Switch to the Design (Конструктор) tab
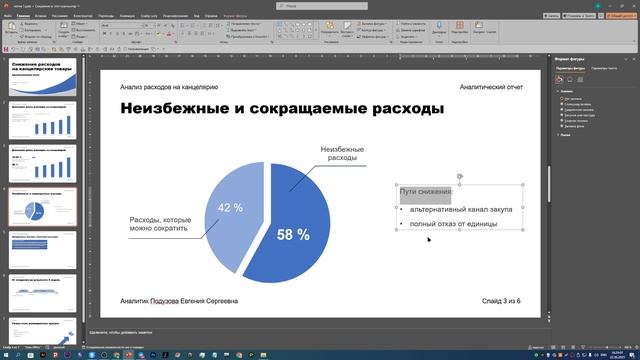The width and height of the screenshot is (640, 360). [x=83, y=16]
